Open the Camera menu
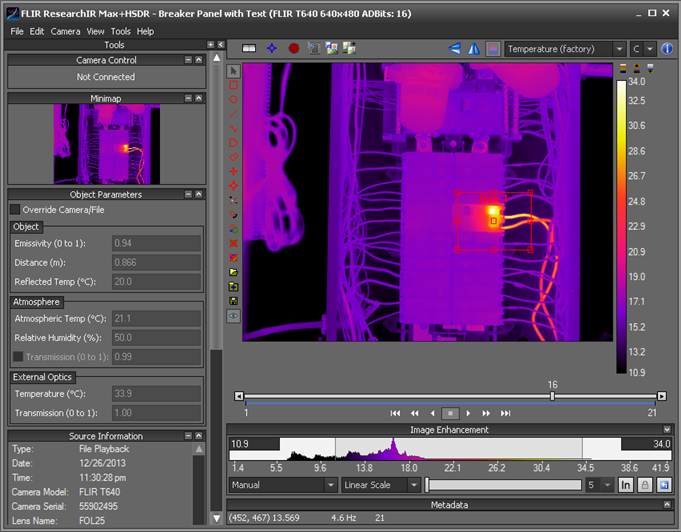Image resolution: width=681 pixels, height=532 pixels. pos(66,31)
